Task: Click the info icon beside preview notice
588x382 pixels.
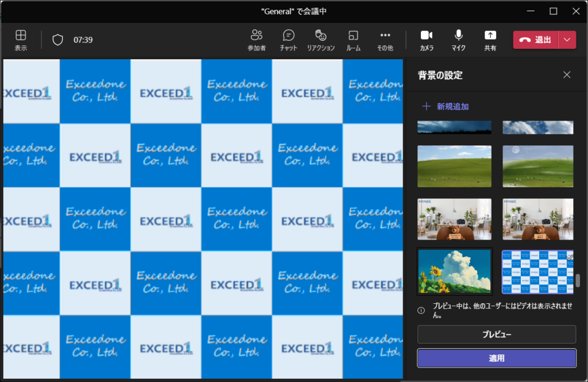Action: [421, 310]
